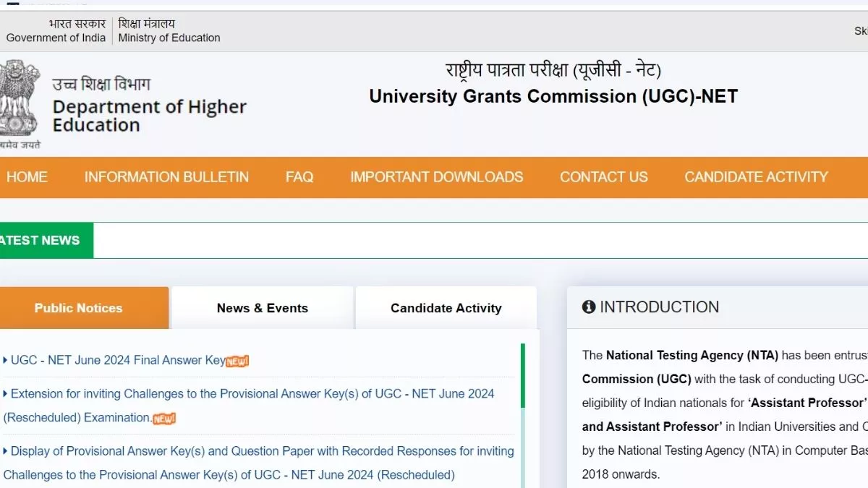Click NEW badge after Rescheduled Examination notice

(x=164, y=418)
